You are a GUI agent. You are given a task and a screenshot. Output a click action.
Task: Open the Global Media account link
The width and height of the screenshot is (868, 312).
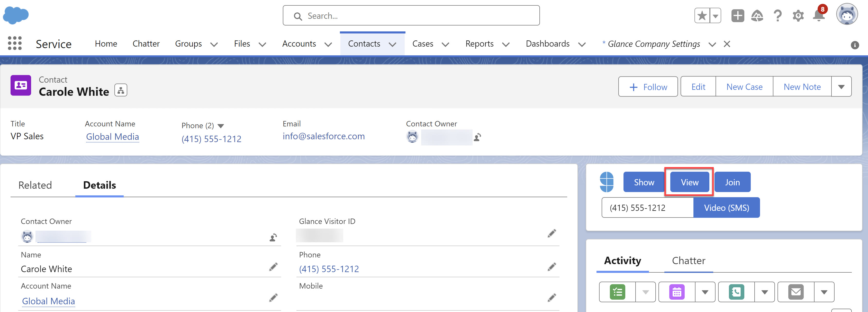[x=112, y=137]
